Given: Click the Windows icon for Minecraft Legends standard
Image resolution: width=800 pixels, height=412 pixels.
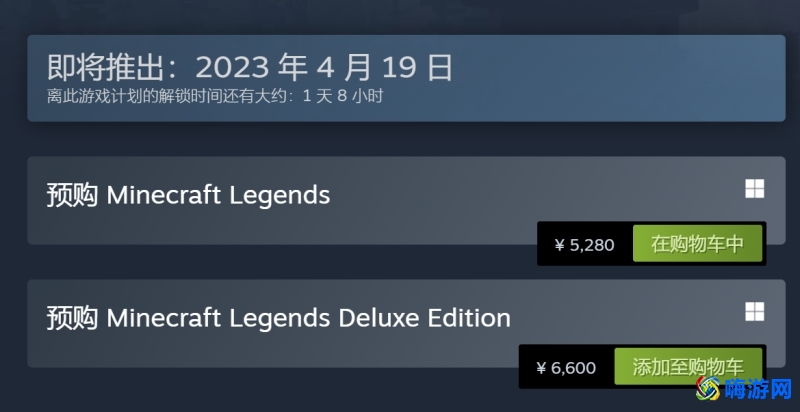Looking at the screenshot, I should [x=755, y=189].
